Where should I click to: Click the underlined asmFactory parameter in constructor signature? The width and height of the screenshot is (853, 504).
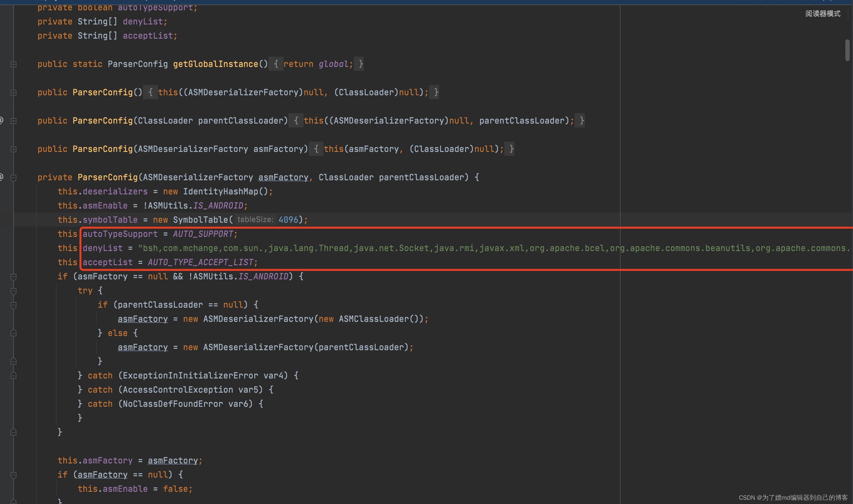pos(283,177)
